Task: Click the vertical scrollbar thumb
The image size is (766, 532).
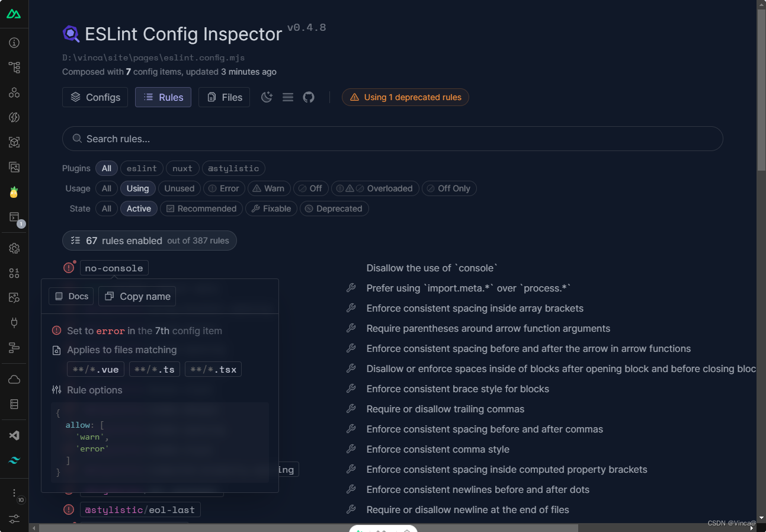Action: [x=761, y=90]
